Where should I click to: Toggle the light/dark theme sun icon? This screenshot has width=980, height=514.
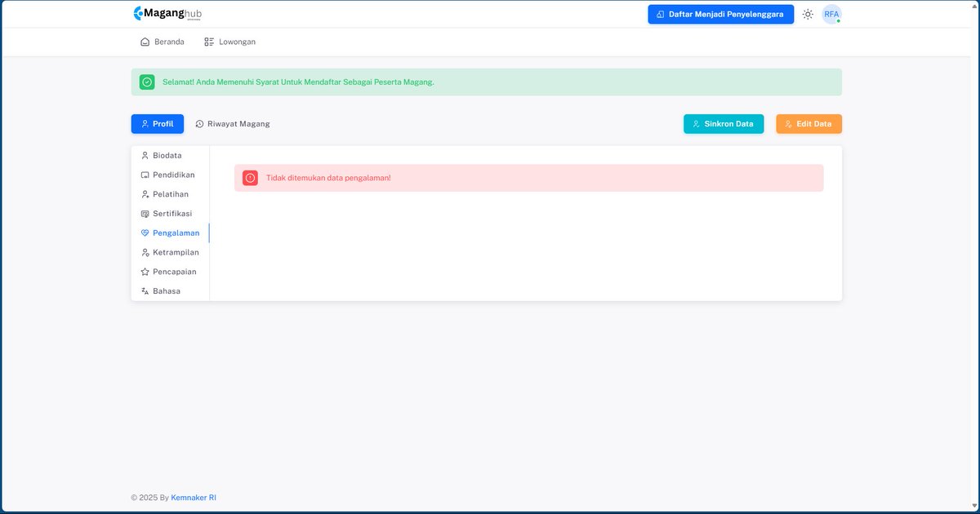pyautogui.click(x=808, y=14)
